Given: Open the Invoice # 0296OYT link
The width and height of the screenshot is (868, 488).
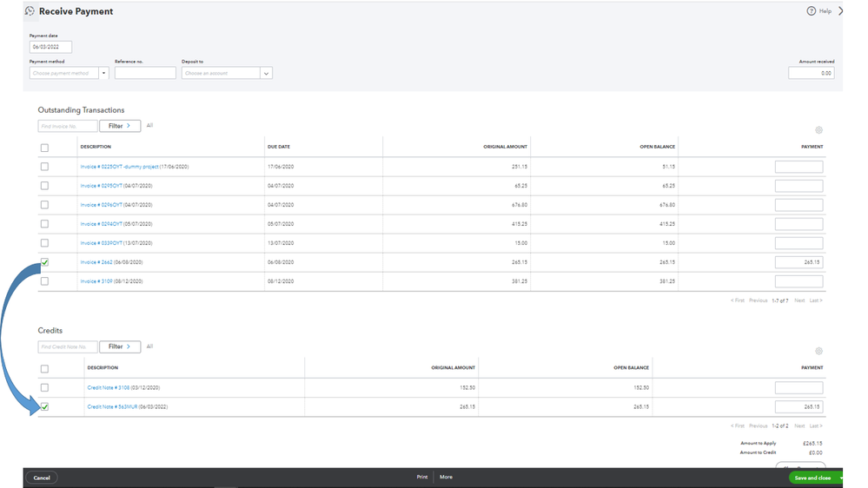Looking at the screenshot, I should (x=102, y=205).
